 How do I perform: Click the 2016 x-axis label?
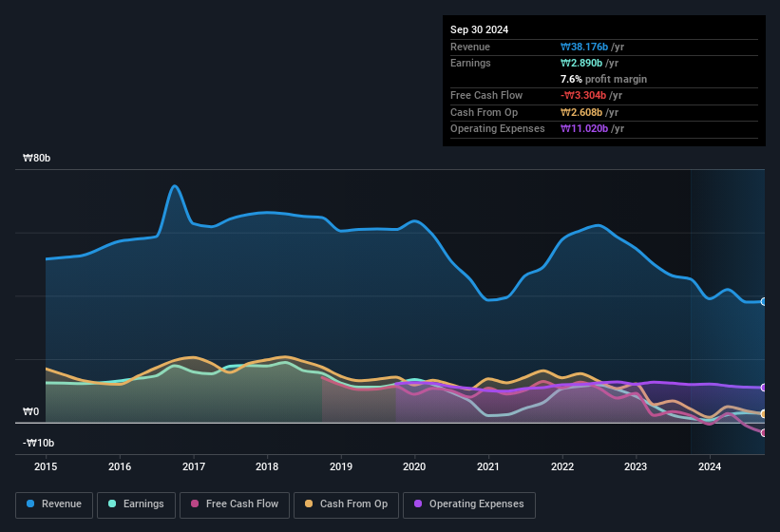120,466
